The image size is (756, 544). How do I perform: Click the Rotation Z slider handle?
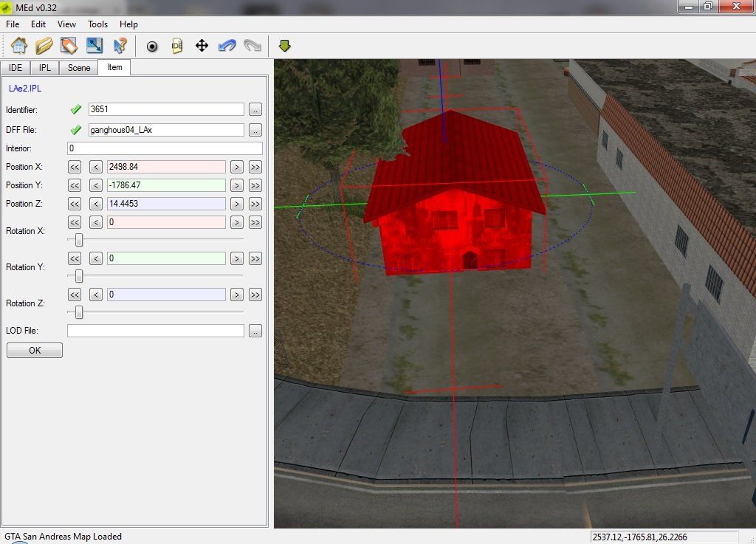(x=79, y=312)
